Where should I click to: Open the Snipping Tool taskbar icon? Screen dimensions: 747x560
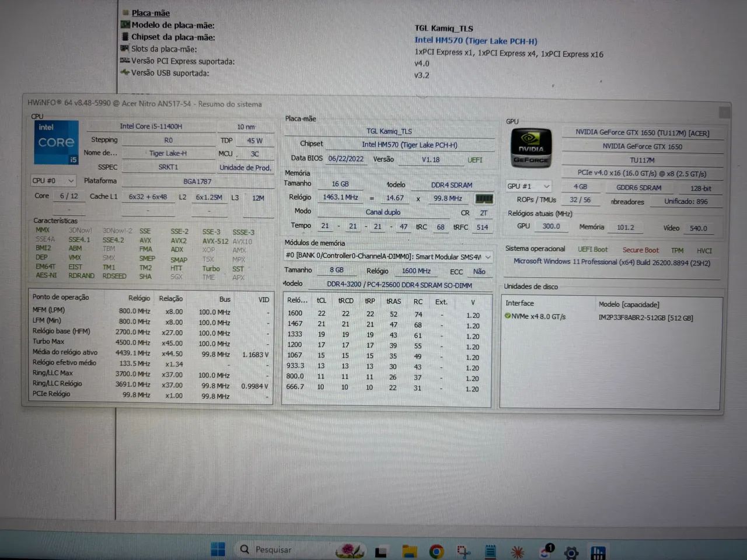pyautogui.click(x=464, y=551)
